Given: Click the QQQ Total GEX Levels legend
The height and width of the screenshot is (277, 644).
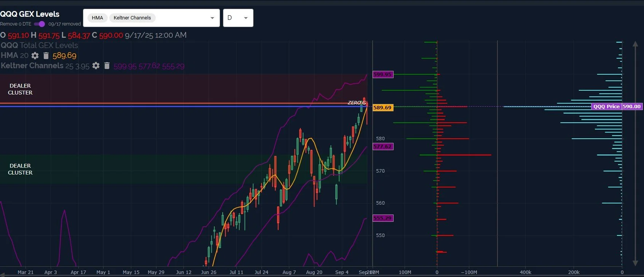Looking at the screenshot, I should [39, 45].
